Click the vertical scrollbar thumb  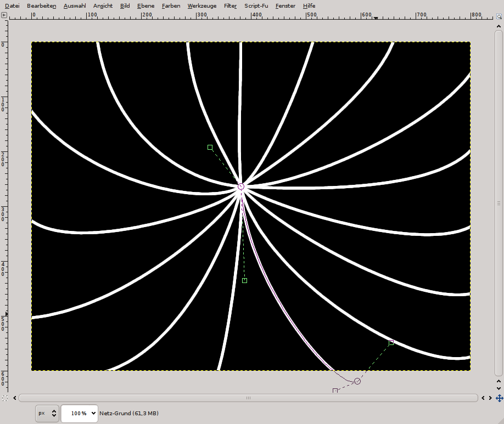point(499,203)
